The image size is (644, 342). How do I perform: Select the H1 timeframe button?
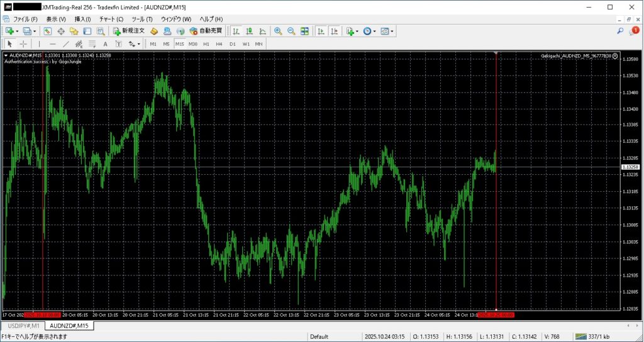(206, 44)
